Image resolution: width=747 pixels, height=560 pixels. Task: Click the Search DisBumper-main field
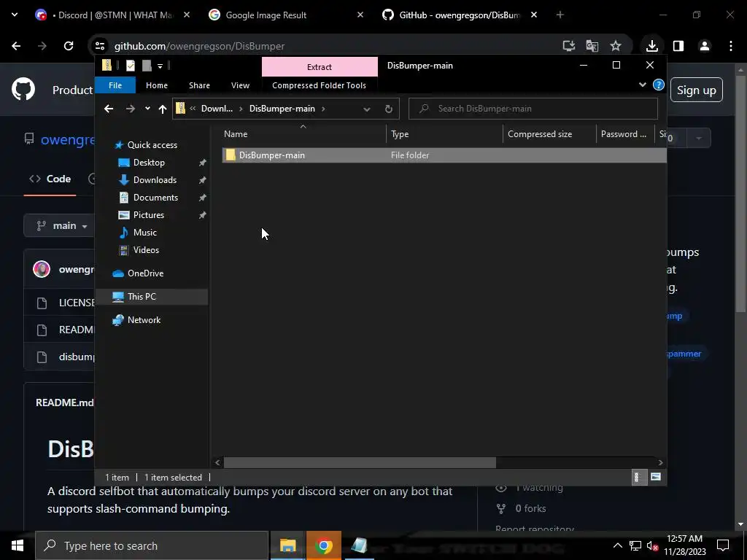pos(533,109)
